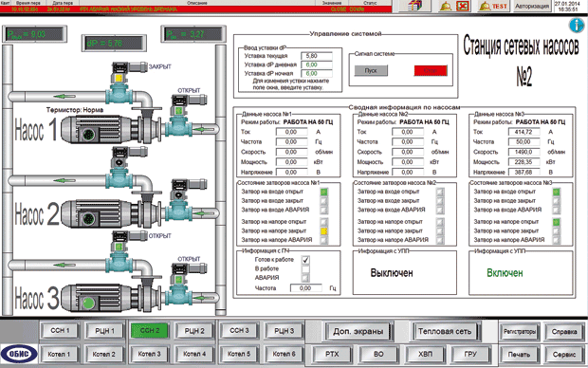This screenshot has height=368, width=588.
Task: Click pump 2 'Затвор на входе открыт' indicator
Action: [440, 192]
